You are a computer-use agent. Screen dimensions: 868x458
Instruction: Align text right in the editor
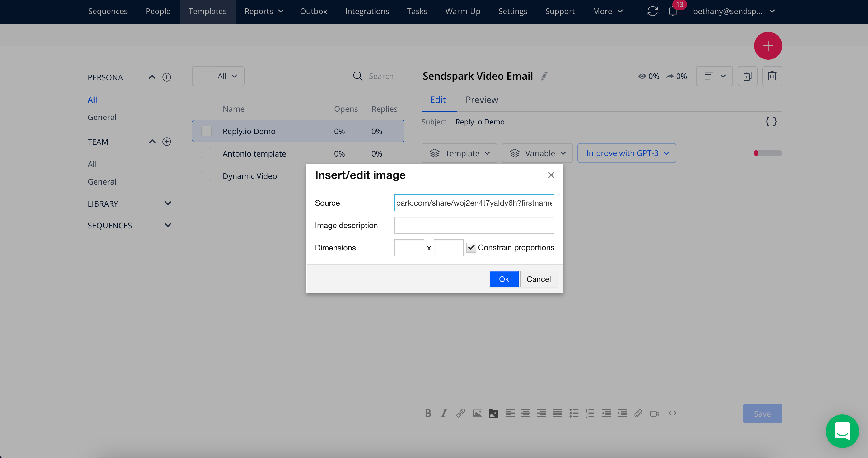click(542, 413)
